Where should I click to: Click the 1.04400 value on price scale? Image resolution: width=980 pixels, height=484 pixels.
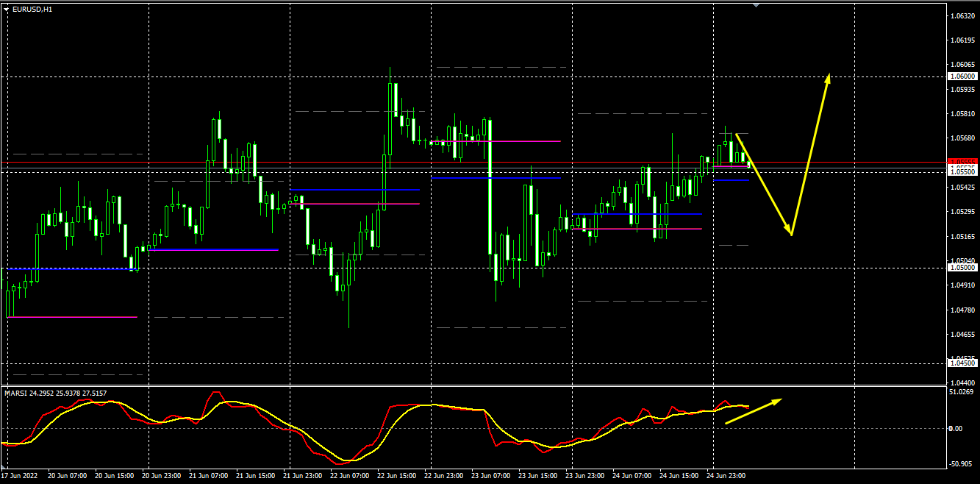[962, 382]
